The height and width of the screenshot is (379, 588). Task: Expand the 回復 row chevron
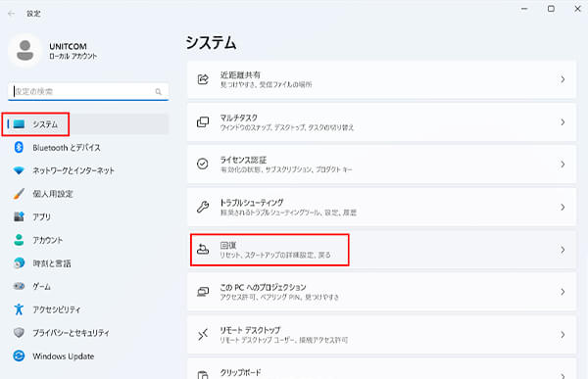(563, 250)
